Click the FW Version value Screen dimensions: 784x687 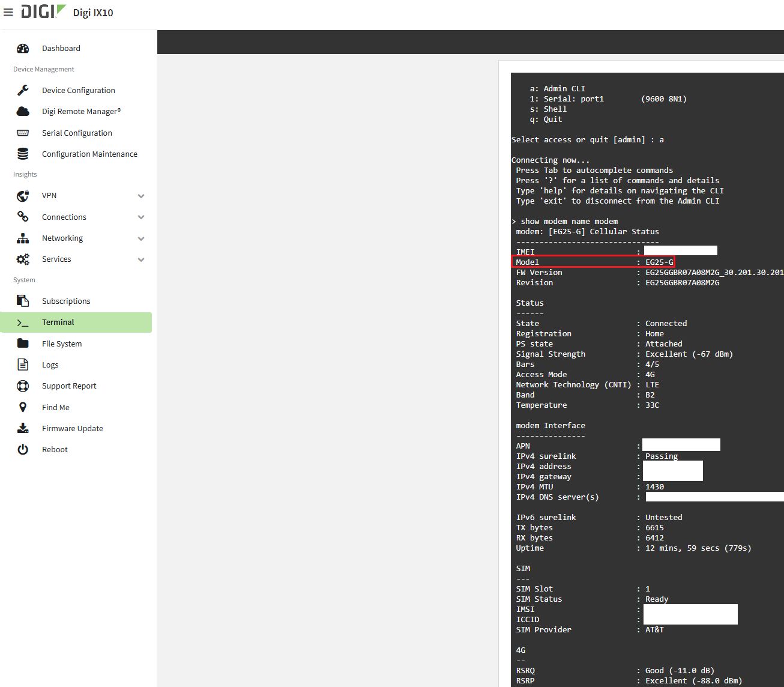tap(714, 272)
